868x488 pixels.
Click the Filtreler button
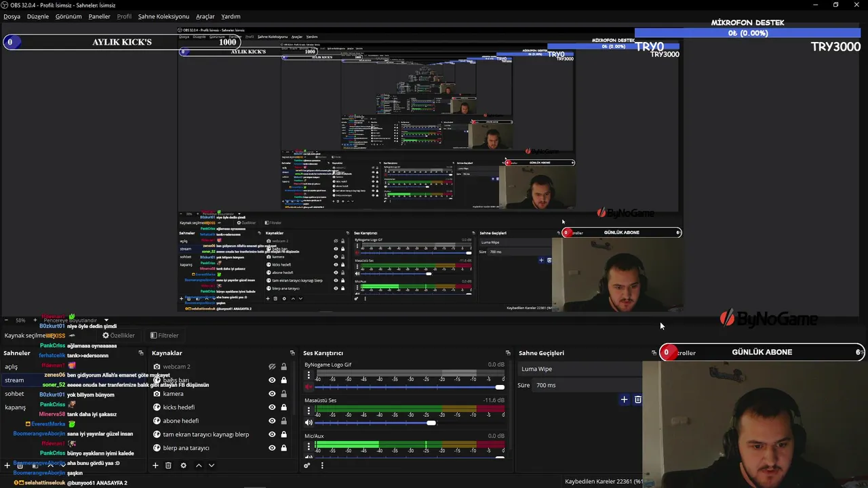tap(164, 335)
